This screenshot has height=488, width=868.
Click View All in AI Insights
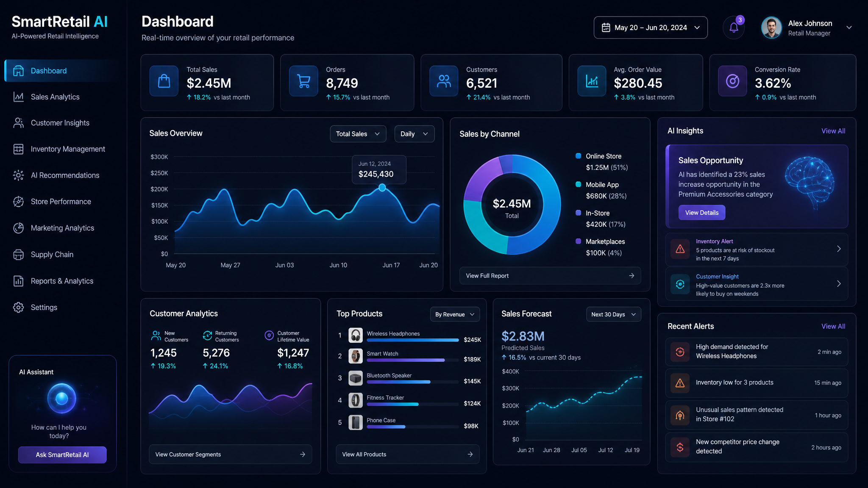[833, 131]
